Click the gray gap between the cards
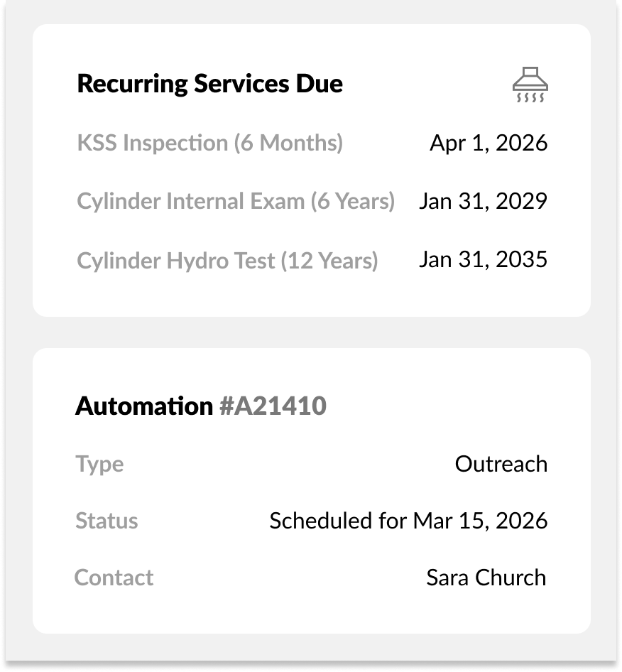Screen dimensions: 622x672 [311, 332]
